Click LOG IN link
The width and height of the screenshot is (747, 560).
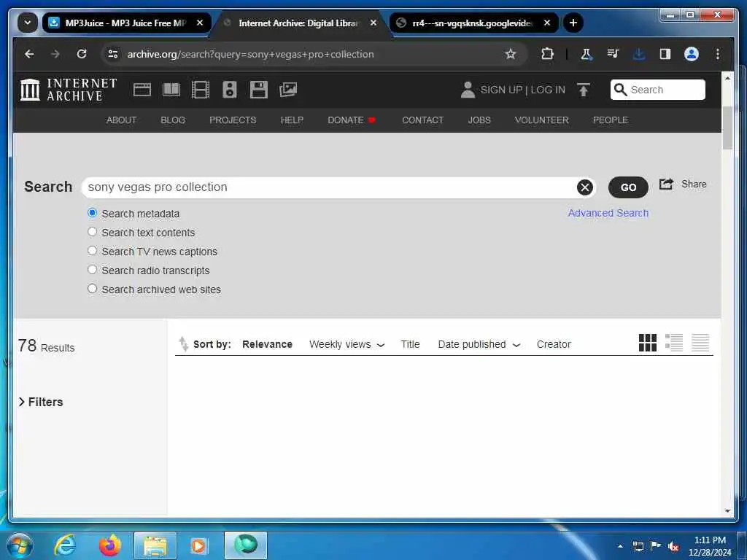point(548,90)
